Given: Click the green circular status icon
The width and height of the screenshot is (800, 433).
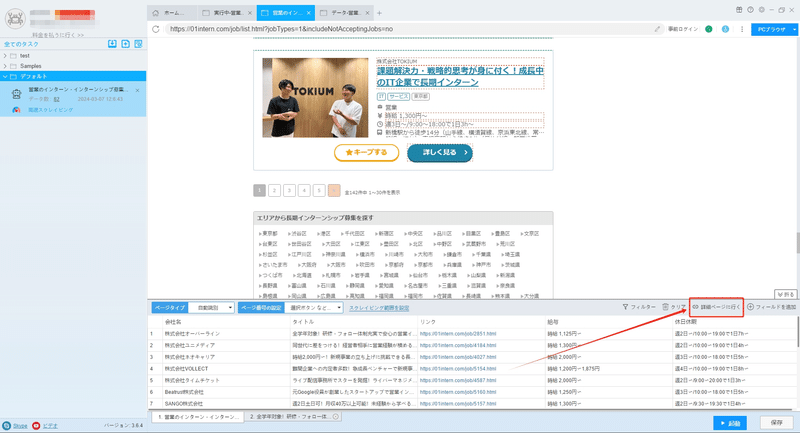Looking at the screenshot, I should [x=709, y=29].
